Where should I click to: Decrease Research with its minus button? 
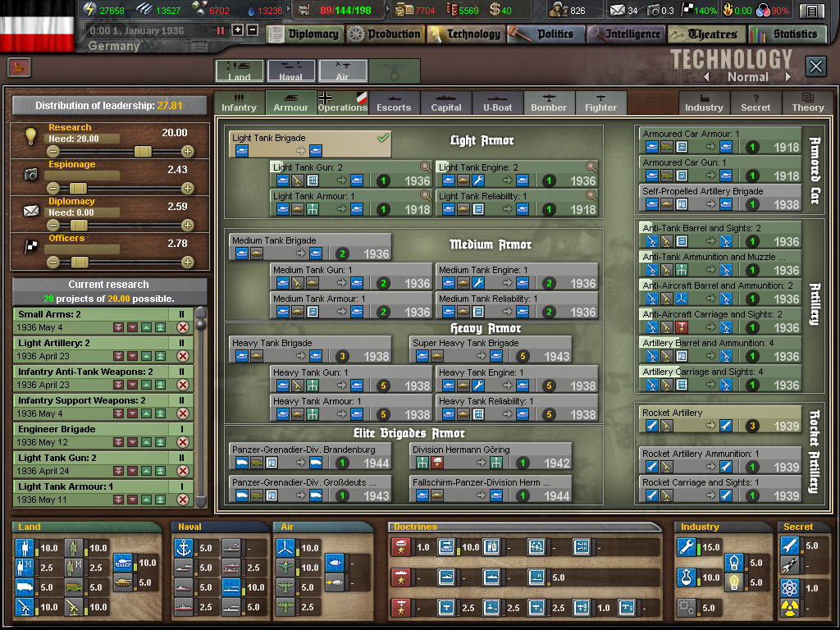pyautogui.click(x=52, y=152)
